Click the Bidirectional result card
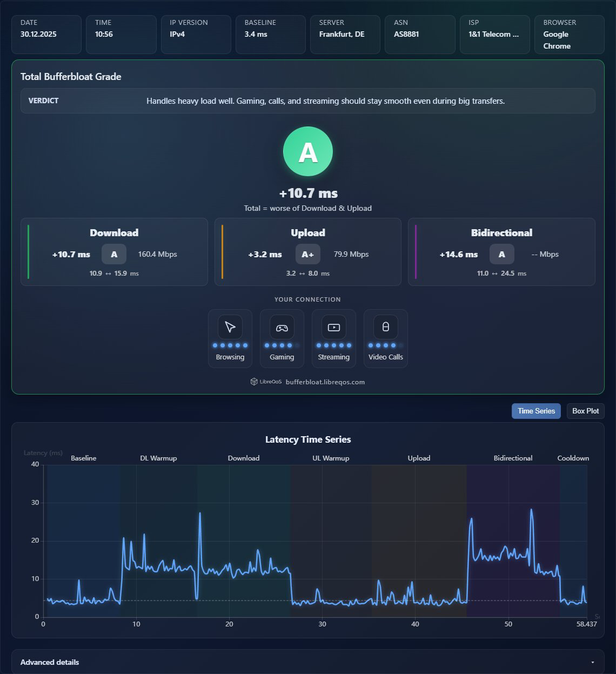This screenshot has width=616, height=674. 501,252
